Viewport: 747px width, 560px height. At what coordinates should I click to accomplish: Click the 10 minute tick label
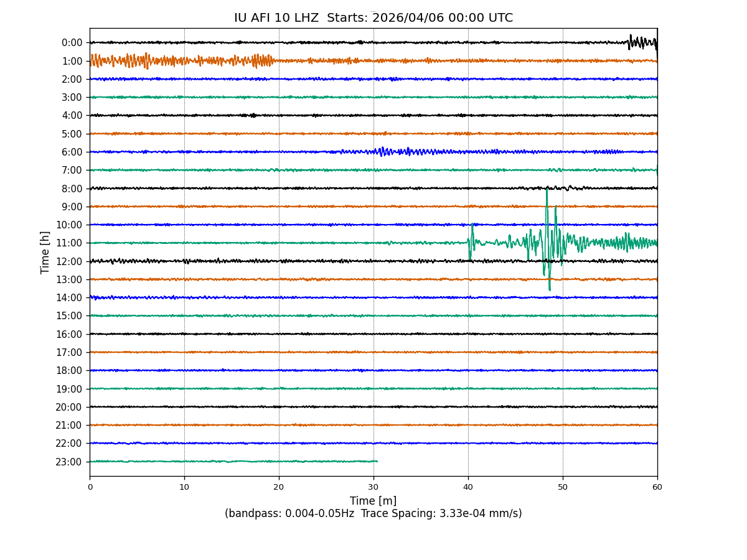[184, 487]
